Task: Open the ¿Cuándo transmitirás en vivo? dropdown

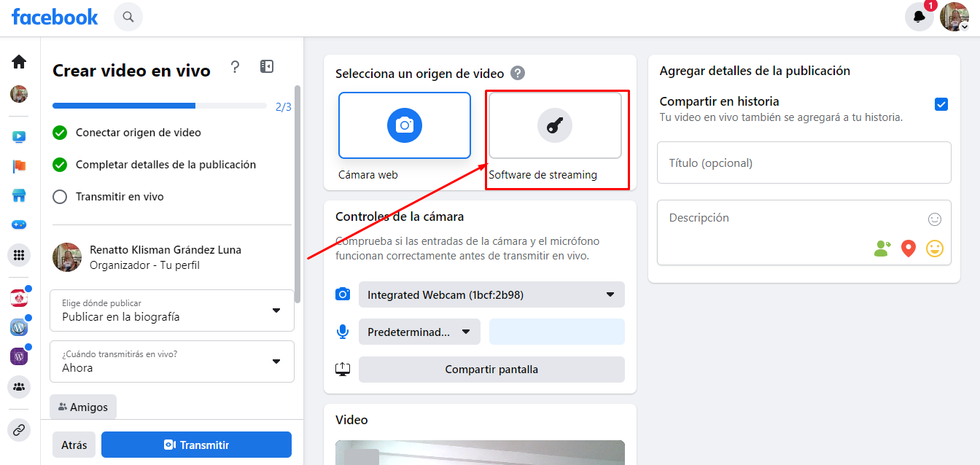Action: (x=172, y=361)
